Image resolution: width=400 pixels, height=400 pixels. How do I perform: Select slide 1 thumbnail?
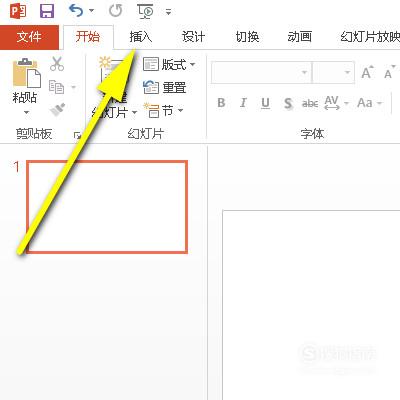(x=107, y=207)
